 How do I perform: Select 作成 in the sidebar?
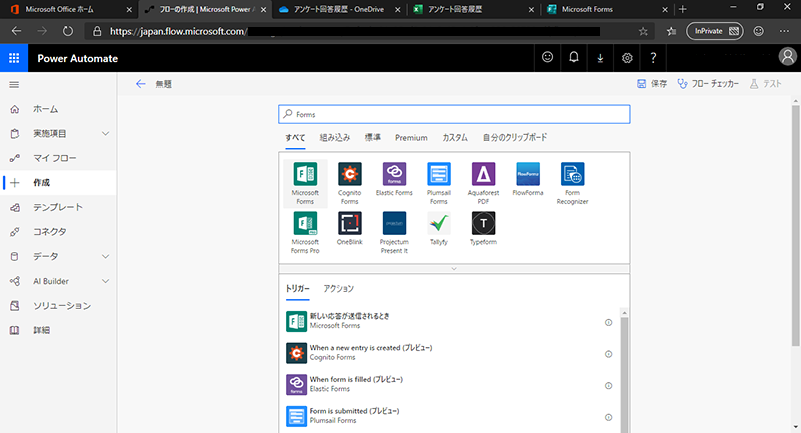[58, 183]
